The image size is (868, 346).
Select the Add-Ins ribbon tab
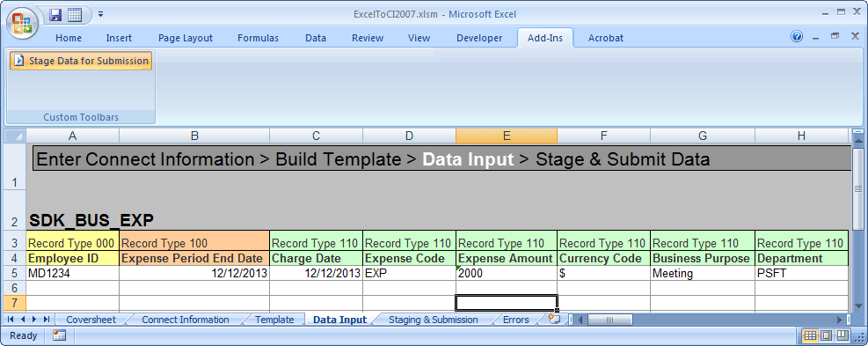(x=545, y=38)
